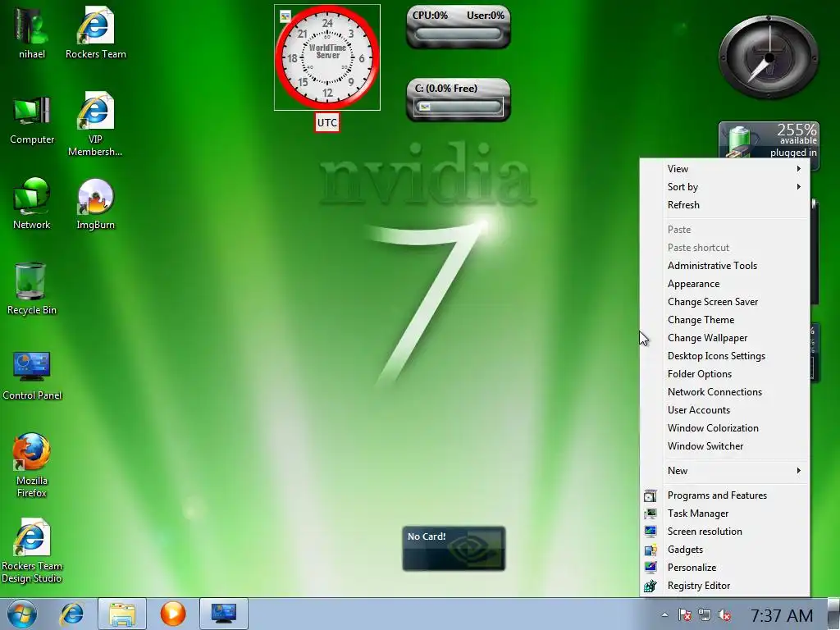The height and width of the screenshot is (630, 840).
Task: Launch Mozilla Firefox from desktop
Action: 32,465
